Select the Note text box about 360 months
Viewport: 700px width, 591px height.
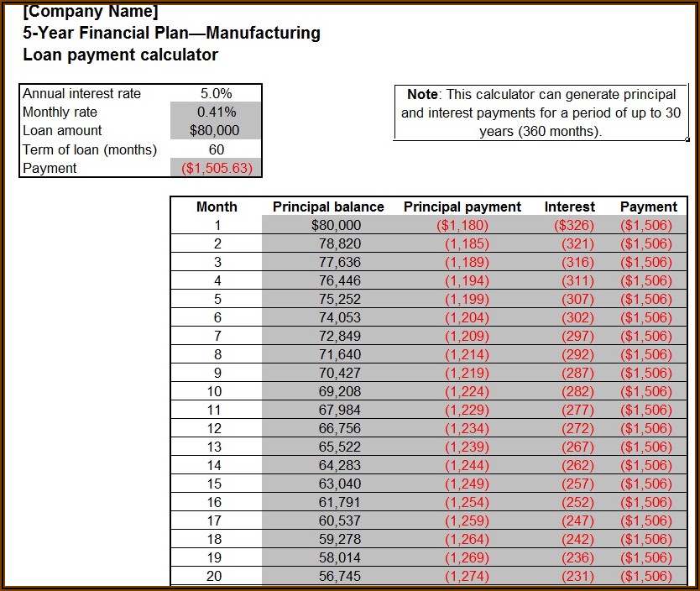(x=541, y=112)
